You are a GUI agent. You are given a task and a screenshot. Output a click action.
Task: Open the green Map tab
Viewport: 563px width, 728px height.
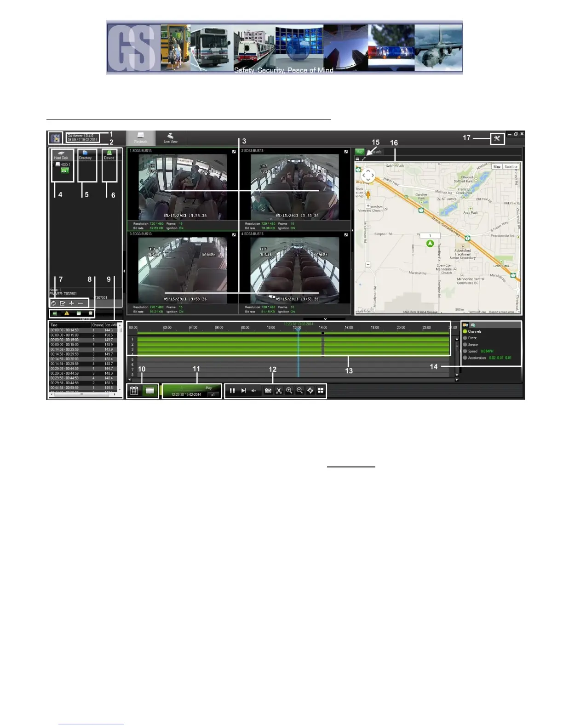coord(360,152)
